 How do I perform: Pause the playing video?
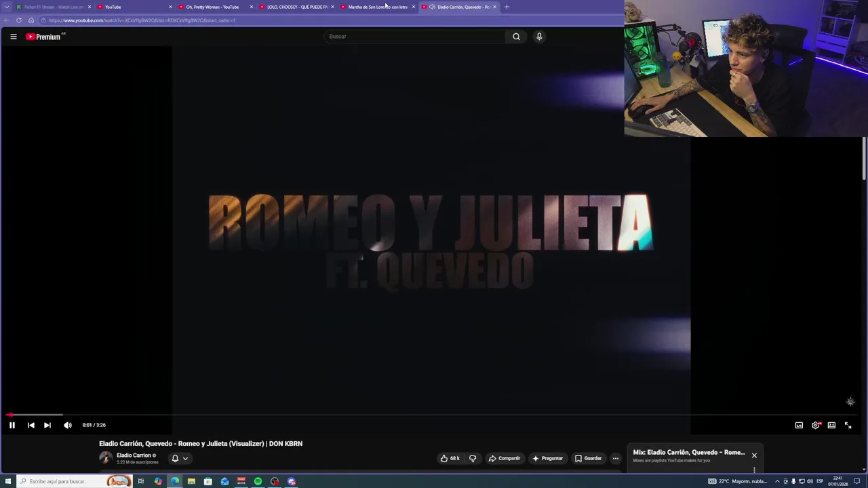tap(12, 425)
